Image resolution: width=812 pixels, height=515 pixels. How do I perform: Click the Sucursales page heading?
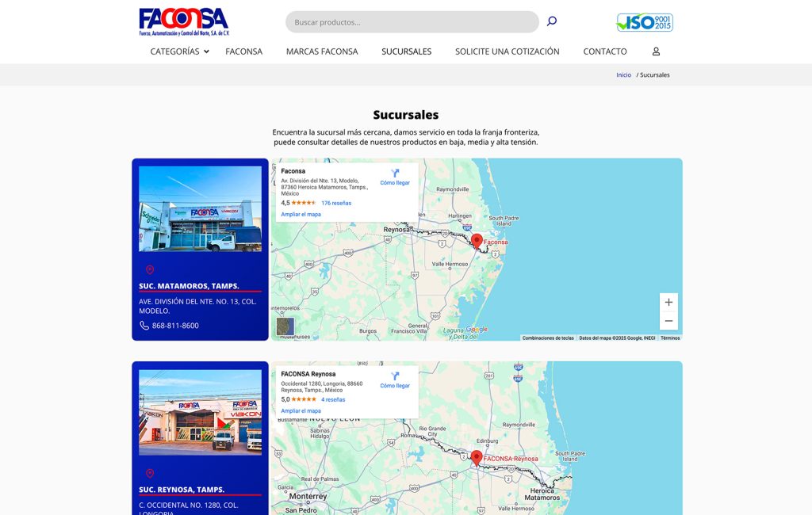406,115
